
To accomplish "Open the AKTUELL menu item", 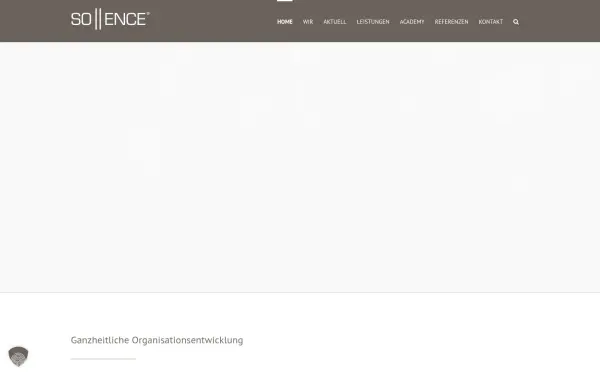I will pos(335,22).
